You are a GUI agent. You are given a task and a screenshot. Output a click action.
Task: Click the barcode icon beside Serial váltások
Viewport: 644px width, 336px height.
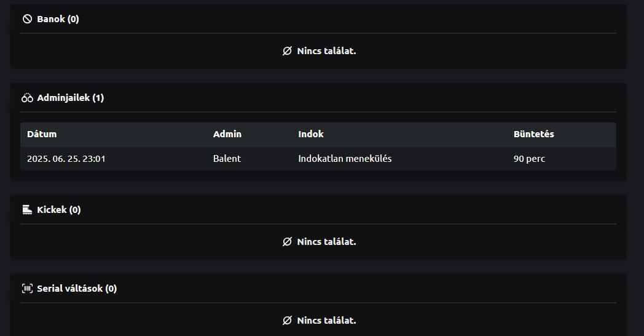click(27, 289)
